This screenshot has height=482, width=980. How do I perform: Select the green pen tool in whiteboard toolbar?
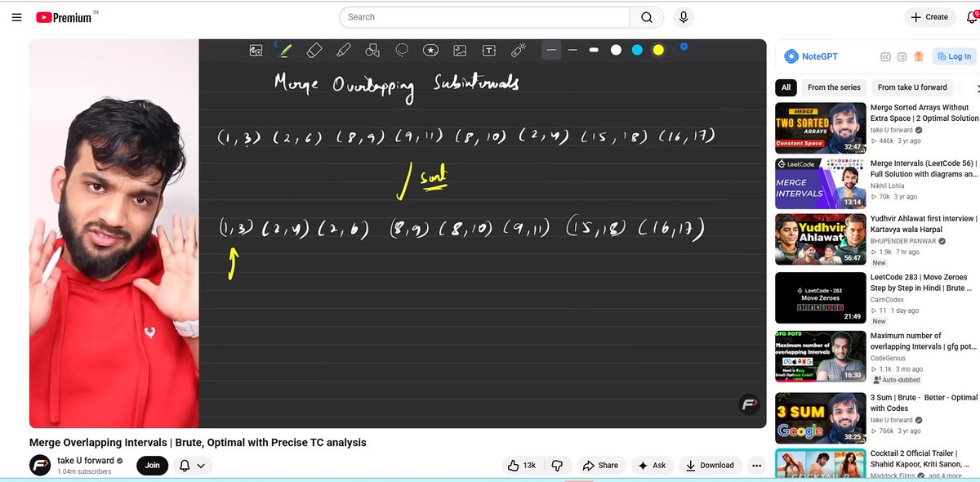pyautogui.click(x=285, y=51)
